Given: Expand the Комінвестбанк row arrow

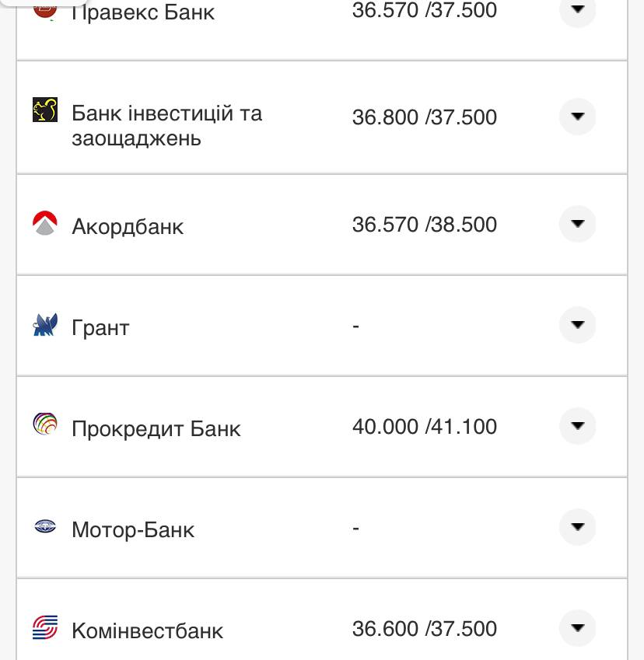Looking at the screenshot, I should point(577,628).
